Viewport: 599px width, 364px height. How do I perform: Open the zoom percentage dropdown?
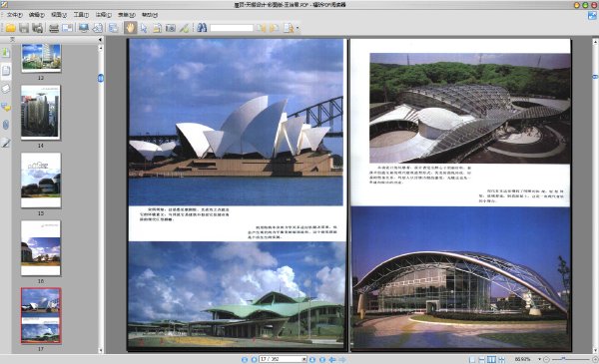pyautogui.click(x=539, y=359)
